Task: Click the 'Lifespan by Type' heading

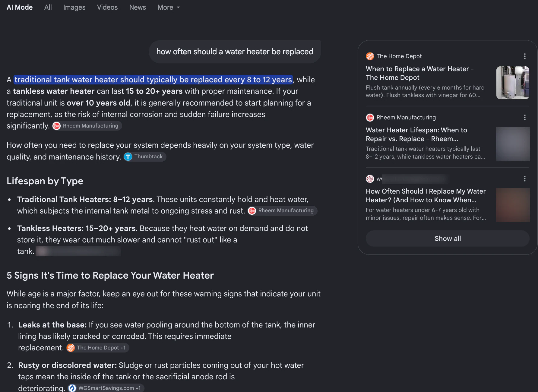Action: pos(45,181)
